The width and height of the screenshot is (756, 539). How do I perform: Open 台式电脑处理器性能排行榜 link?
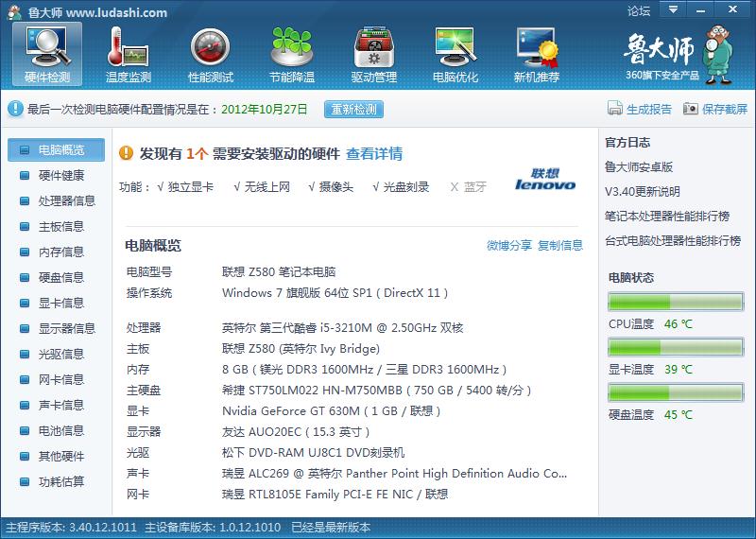[x=673, y=241]
